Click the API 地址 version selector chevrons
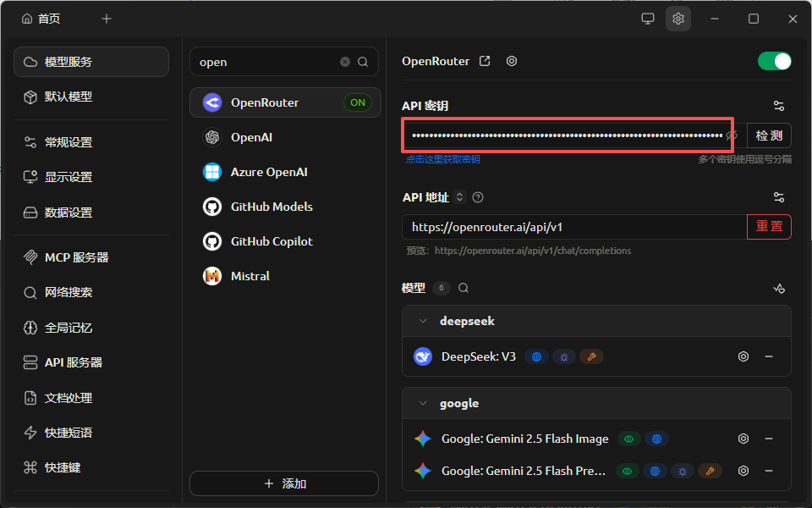The width and height of the screenshot is (812, 508). pos(458,196)
